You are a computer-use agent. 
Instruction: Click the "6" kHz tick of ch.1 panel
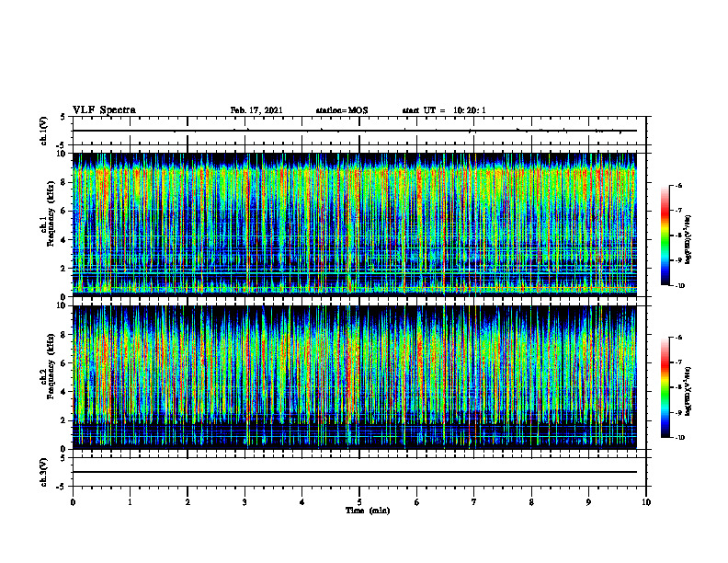pos(64,211)
